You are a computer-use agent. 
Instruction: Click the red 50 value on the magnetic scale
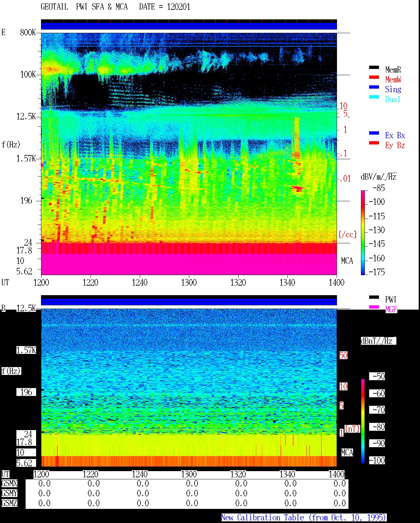(x=343, y=355)
